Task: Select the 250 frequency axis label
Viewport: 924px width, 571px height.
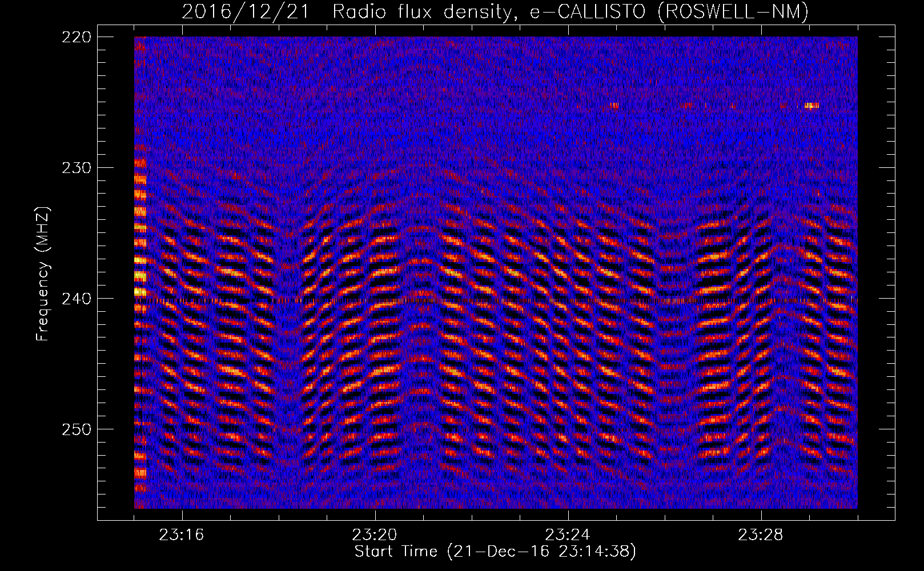Action: [76, 429]
